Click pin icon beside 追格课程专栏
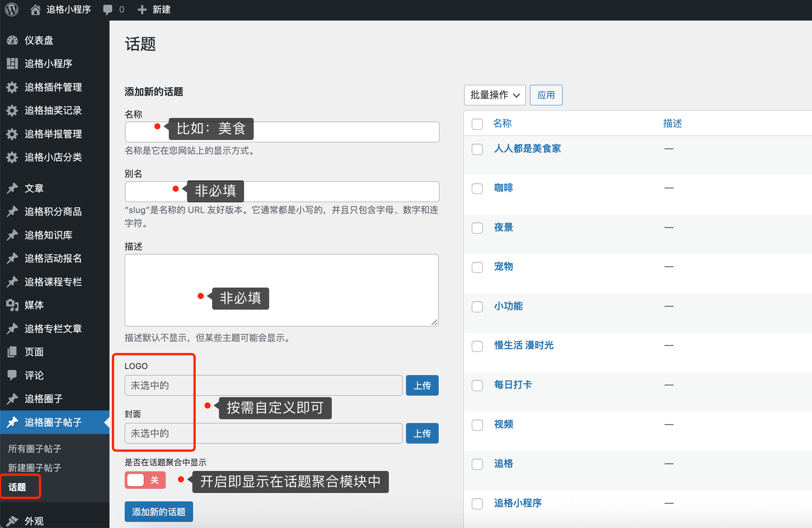This screenshot has height=528, width=812. [12, 282]
